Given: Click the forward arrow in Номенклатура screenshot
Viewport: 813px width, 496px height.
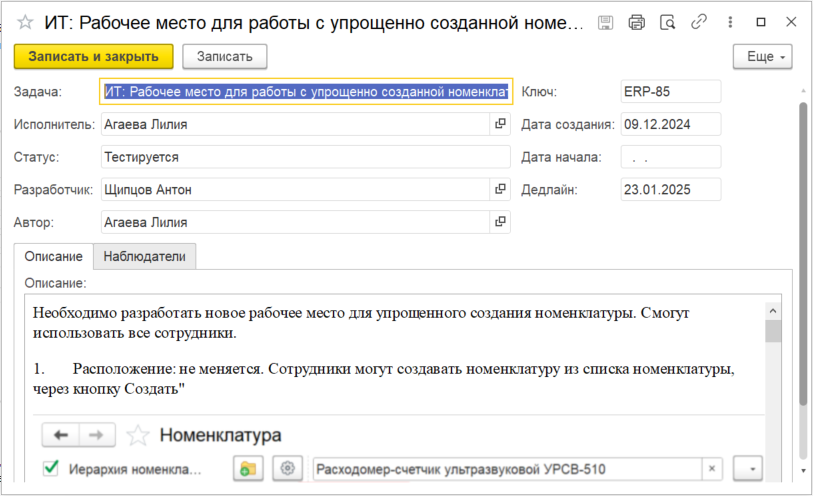Looking at the screenshot, I should [96, 435].
